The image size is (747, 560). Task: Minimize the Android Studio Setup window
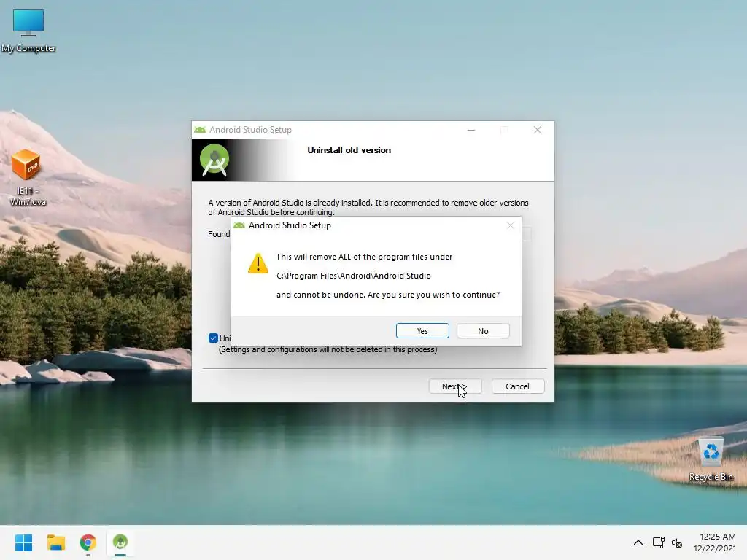471,130
